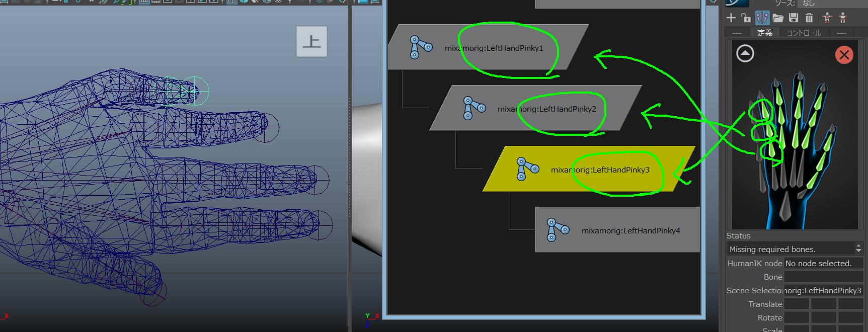Click the circled up-arrow button in hand view

point(745,53)
